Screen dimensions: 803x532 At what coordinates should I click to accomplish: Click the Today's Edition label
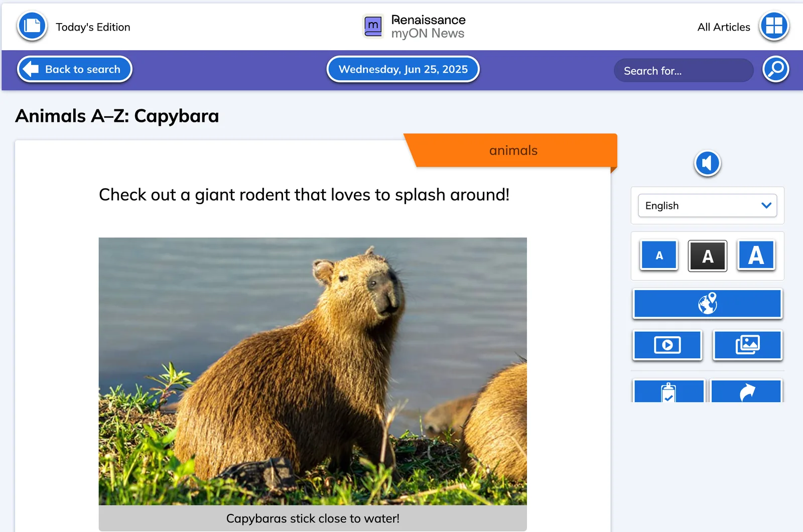tap(93, 27)
